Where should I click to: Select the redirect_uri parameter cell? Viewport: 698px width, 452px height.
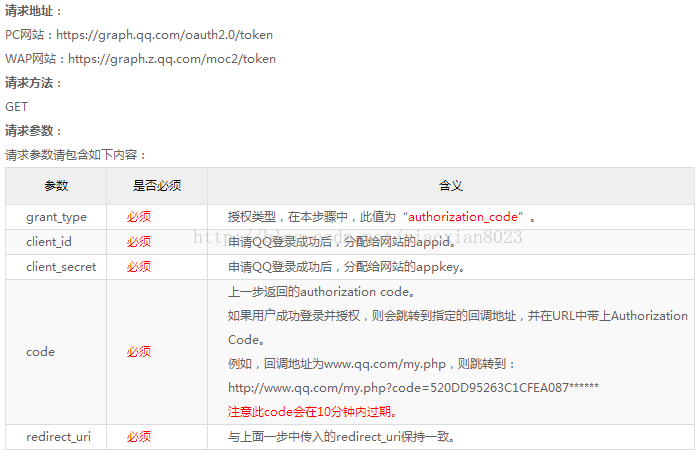coord(58,437)
